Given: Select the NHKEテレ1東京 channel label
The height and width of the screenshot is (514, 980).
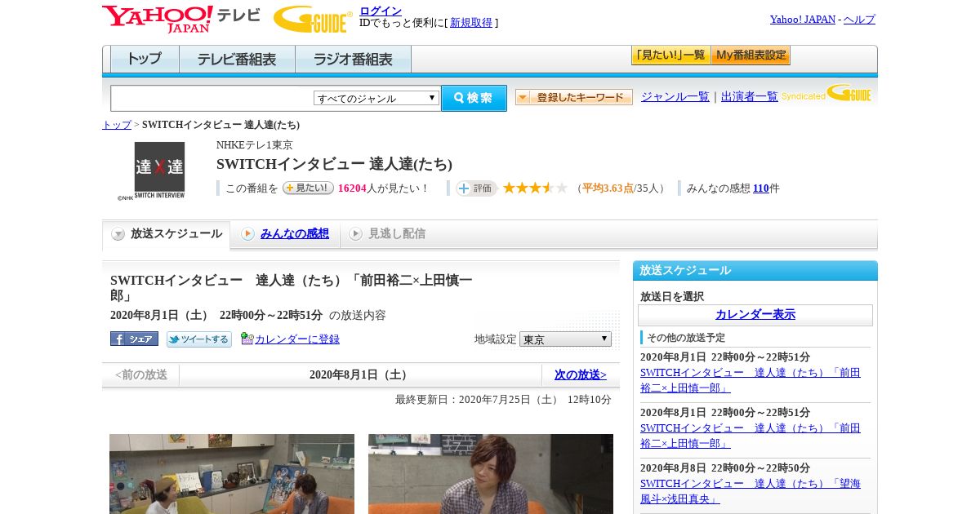Looking at the screenshot, I should (x=255, y=145).
